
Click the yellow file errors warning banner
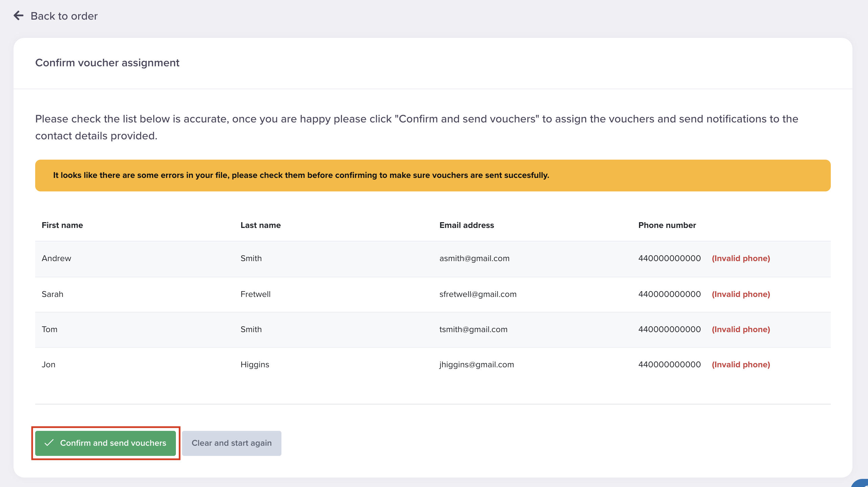433,176
